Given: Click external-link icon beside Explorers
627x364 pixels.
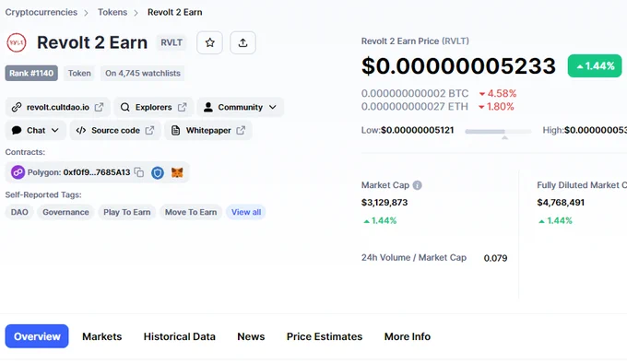Looking at the screenshot, I should 183,107.
